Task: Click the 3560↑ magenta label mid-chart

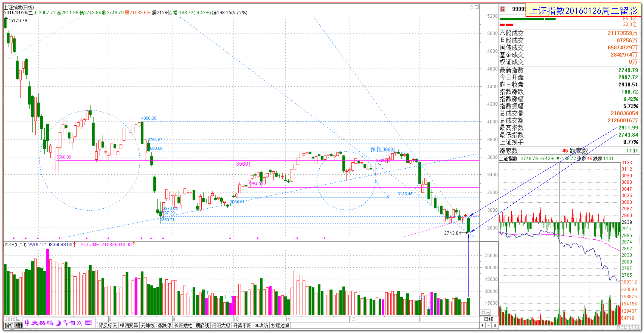Action: coord(243,164)
